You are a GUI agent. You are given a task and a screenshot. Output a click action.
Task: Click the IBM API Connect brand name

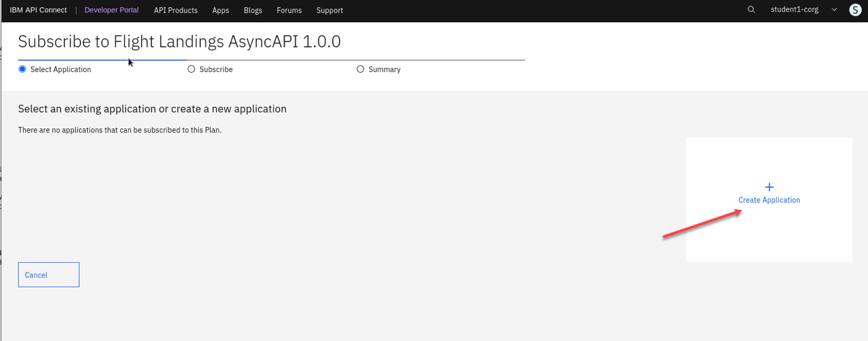coord(38,10)
